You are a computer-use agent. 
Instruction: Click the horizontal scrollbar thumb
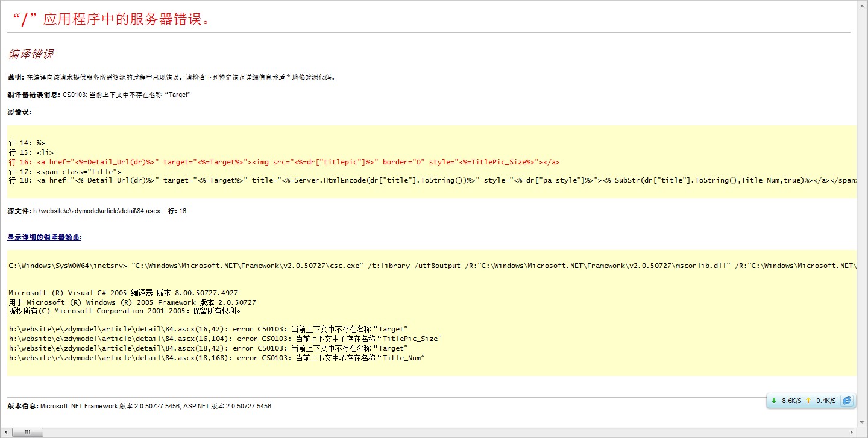click(x=28, y=433)
